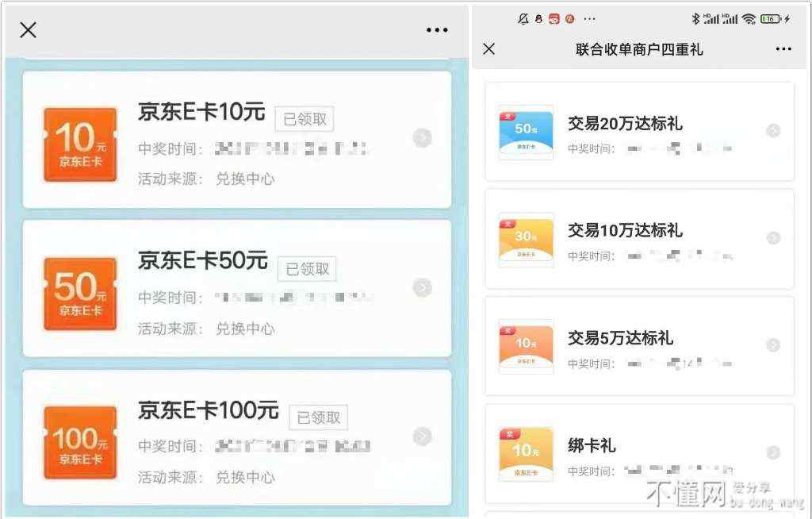Tap the 50元 京东E卡 orange coupon icon

coord(80,294)
